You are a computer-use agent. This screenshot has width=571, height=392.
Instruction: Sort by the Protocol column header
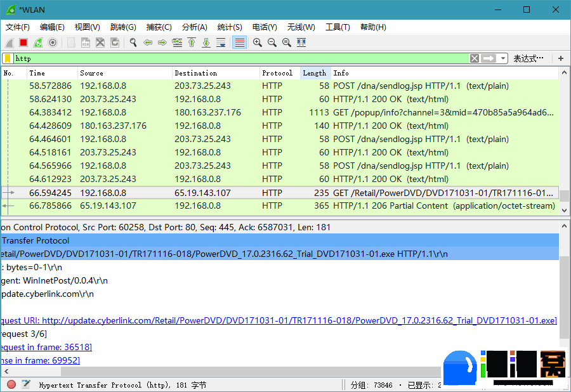pyautogui.click(x=280, y=73)
